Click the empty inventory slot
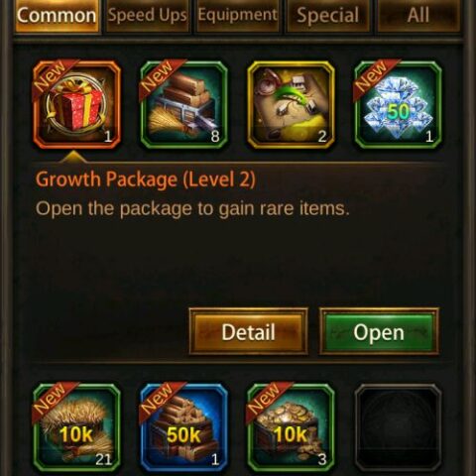 398,427
